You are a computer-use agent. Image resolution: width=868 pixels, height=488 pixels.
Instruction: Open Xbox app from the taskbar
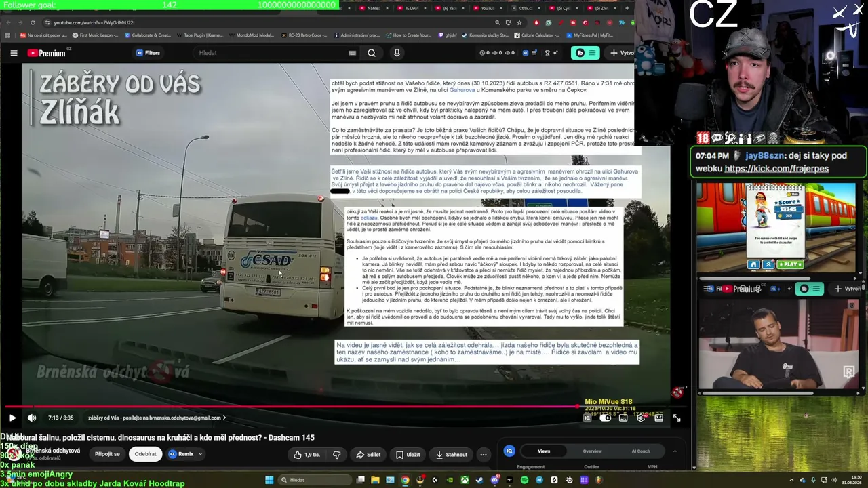[x=465, y=480]
